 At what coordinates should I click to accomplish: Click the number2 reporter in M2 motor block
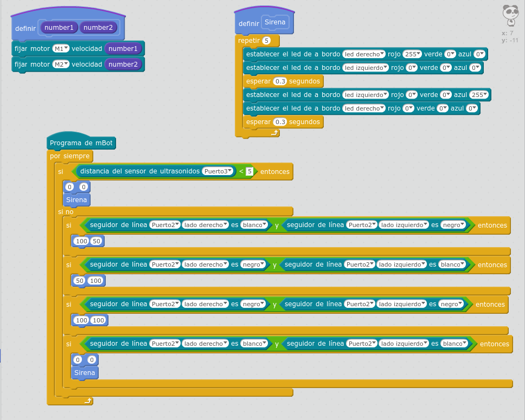click(123, 64)
